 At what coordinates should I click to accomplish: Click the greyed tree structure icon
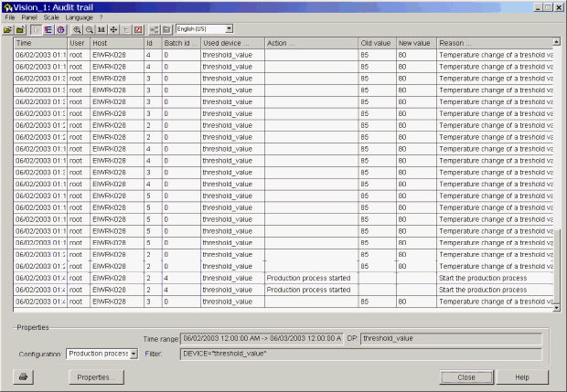pyautogui.click(x=155, y=29)
